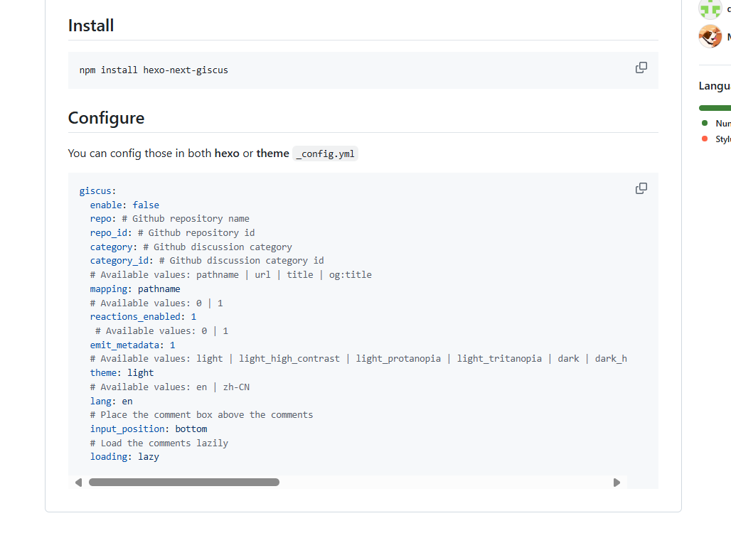Click the 'npm install hexo-next-giscus' text
Screen dimensions: 731x560
coord(154,70)
